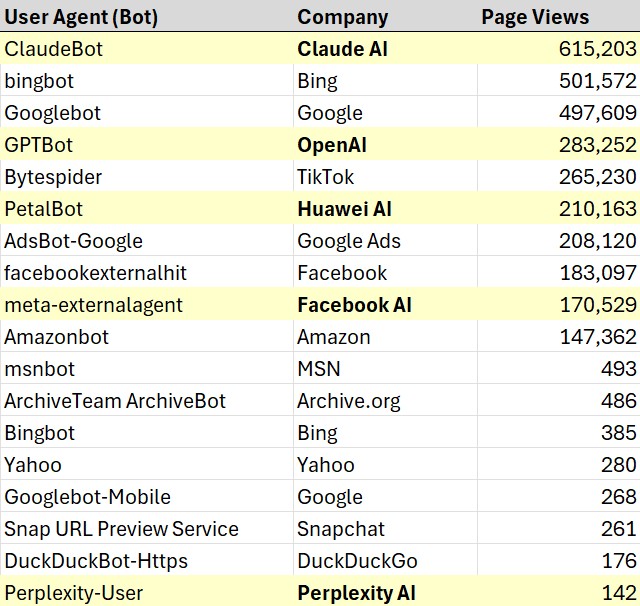Select the "Huawei AI" cell

coord(344,209)
